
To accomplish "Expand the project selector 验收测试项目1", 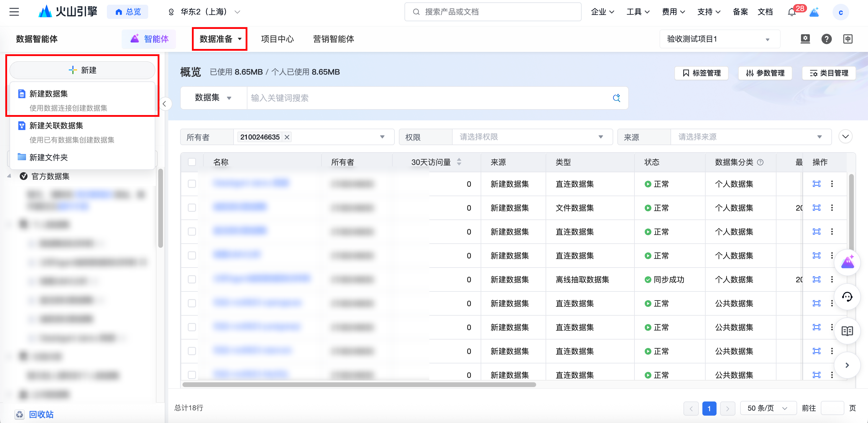I will pyautogui.click(x=719, y=39).
